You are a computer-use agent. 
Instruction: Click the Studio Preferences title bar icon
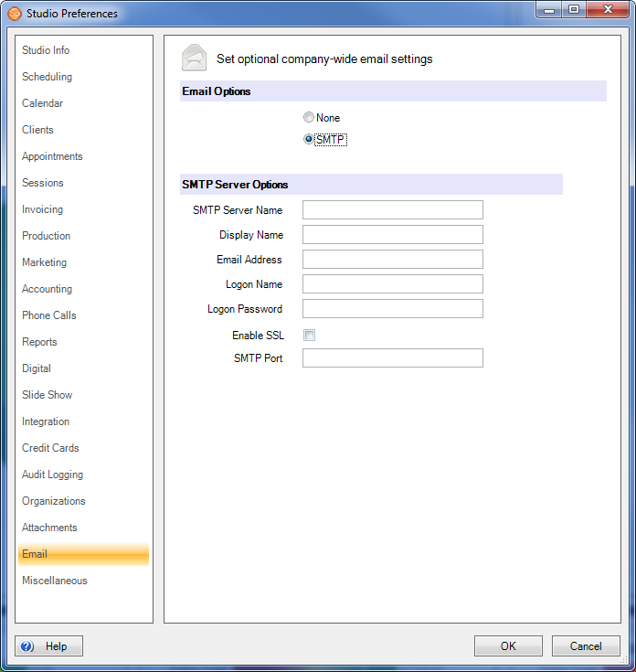pyautogui.click(x=15, y=14)
